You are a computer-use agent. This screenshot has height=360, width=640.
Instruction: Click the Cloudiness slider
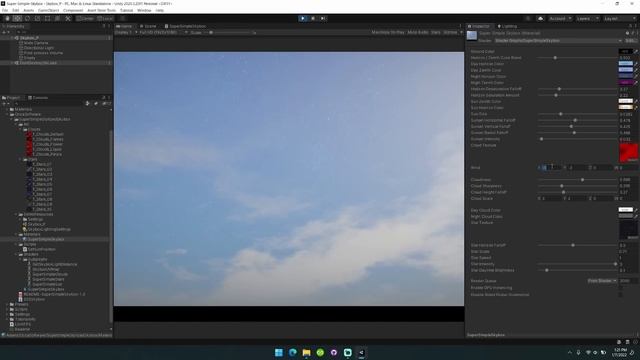pos(577,180)
